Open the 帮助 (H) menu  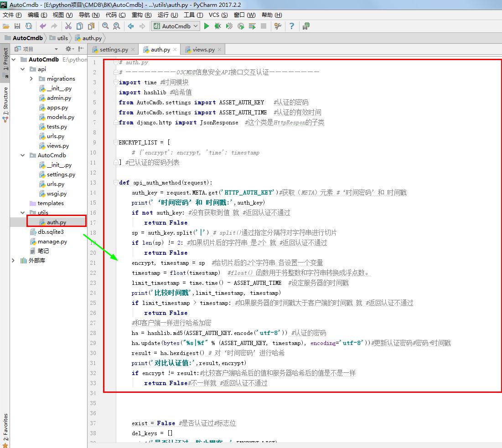coord(272,15)
